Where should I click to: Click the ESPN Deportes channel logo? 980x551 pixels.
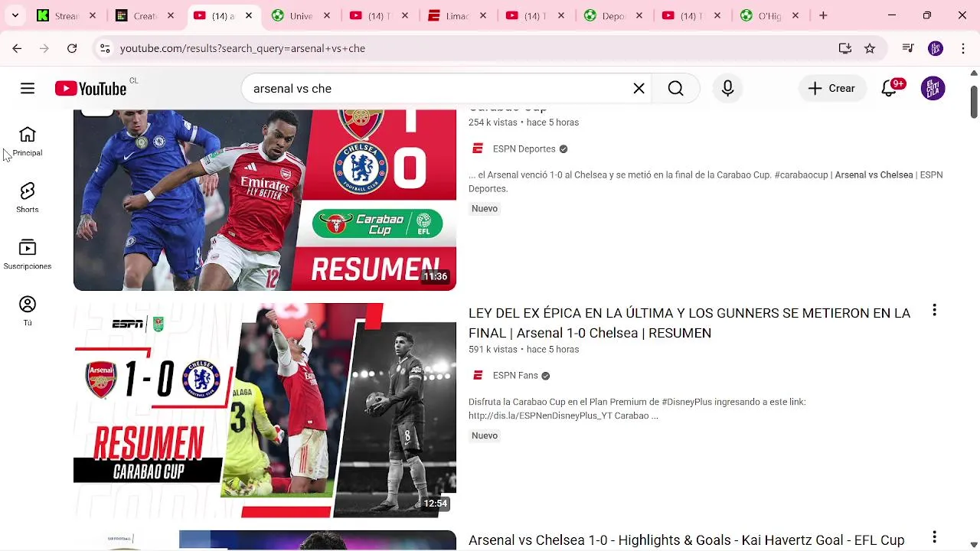pos(478,148)
